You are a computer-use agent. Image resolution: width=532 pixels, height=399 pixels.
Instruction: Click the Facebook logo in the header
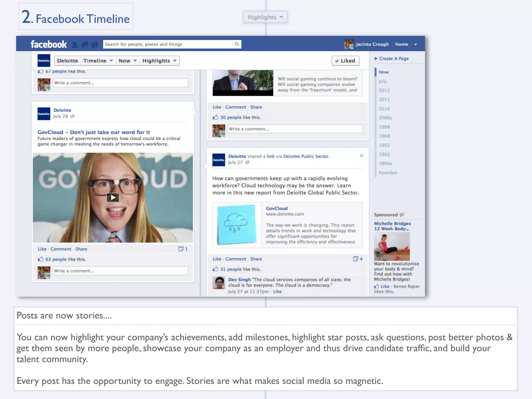click(x=49, y=44)
